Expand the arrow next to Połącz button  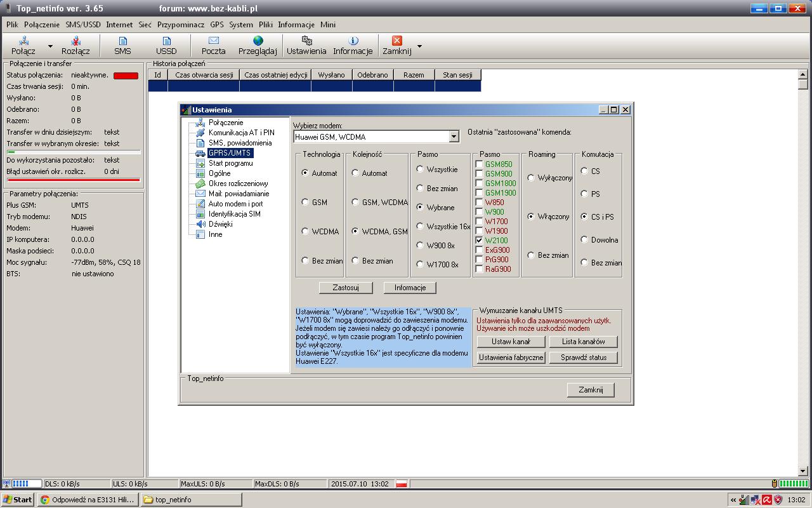[50, 46]
